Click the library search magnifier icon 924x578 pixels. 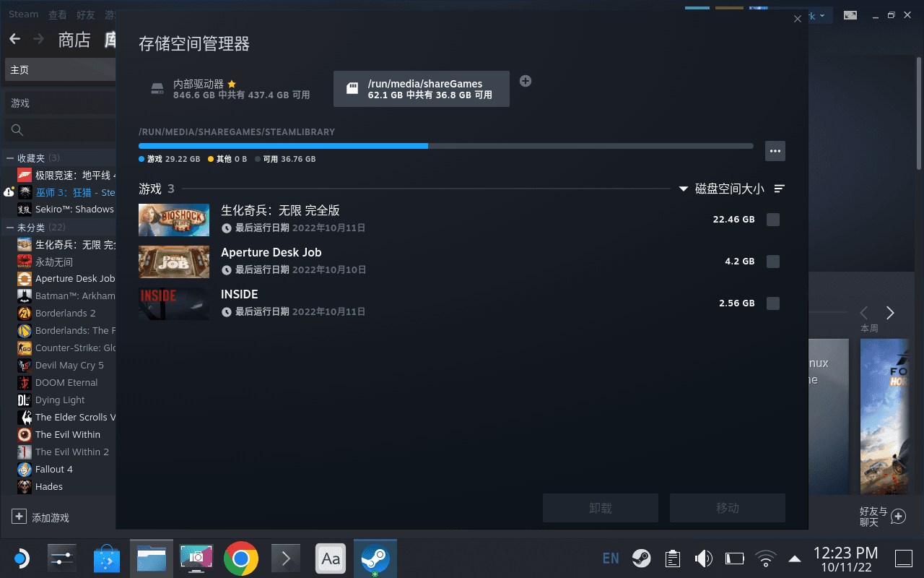coord(17,130)
